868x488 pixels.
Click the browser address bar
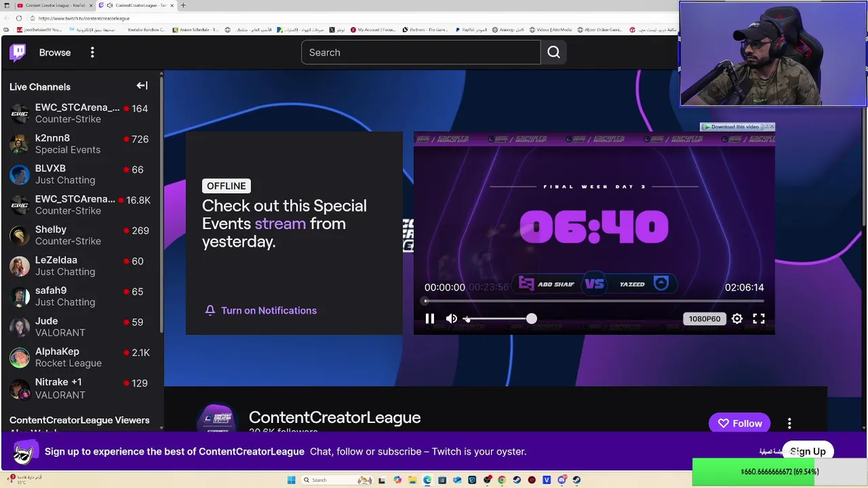coord(339,18)
